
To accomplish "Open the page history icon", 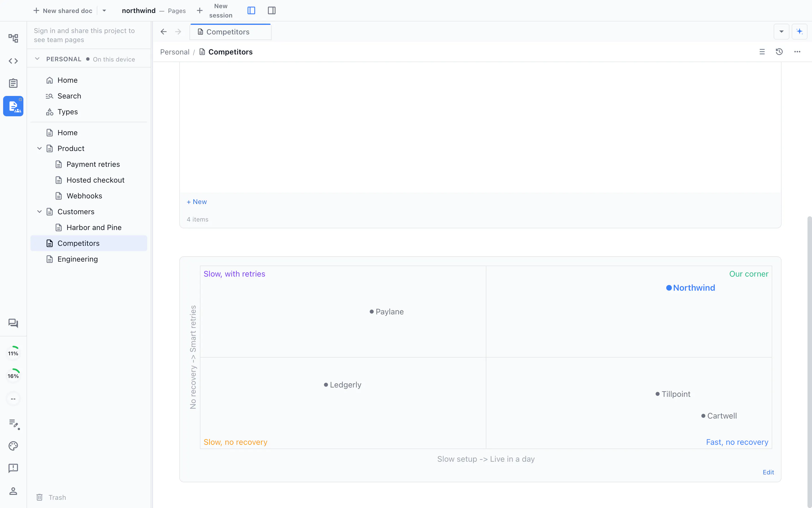I will [780, 52].
